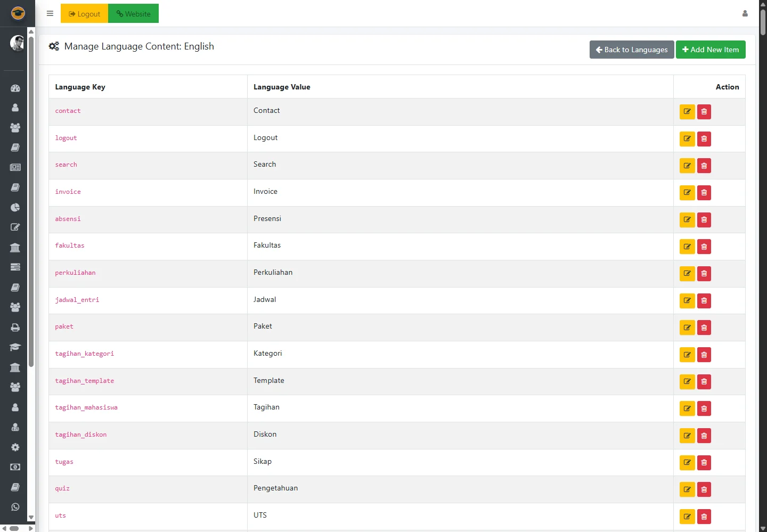Go Back to Languages
Screen dimensions: 767x532
coord(631,50)
